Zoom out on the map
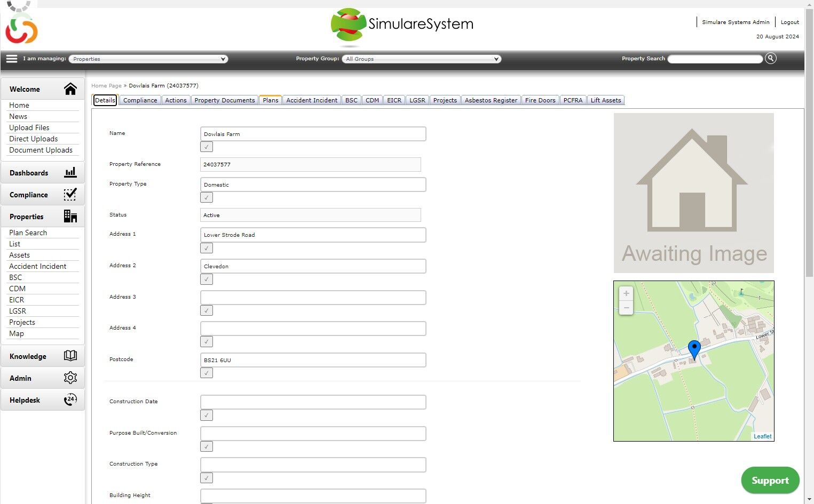The width and height of the screenshot is (814, 504). (x=626, y=308)
